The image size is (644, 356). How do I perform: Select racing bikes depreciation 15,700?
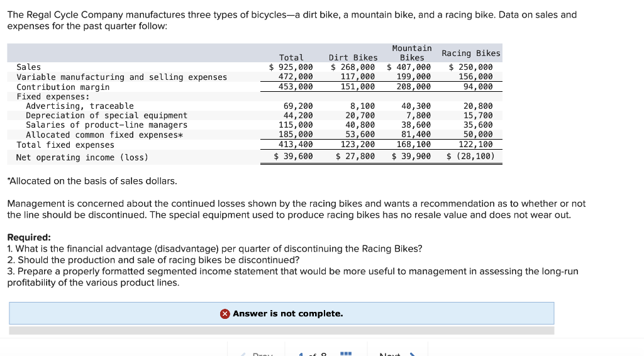pyautogui.click(x=478, y=115)
